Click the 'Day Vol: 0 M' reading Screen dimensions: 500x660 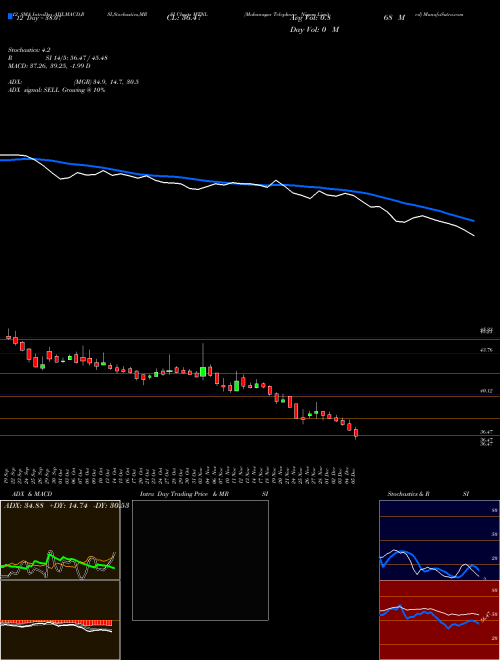pyautogui.click(x=314, y=30)
